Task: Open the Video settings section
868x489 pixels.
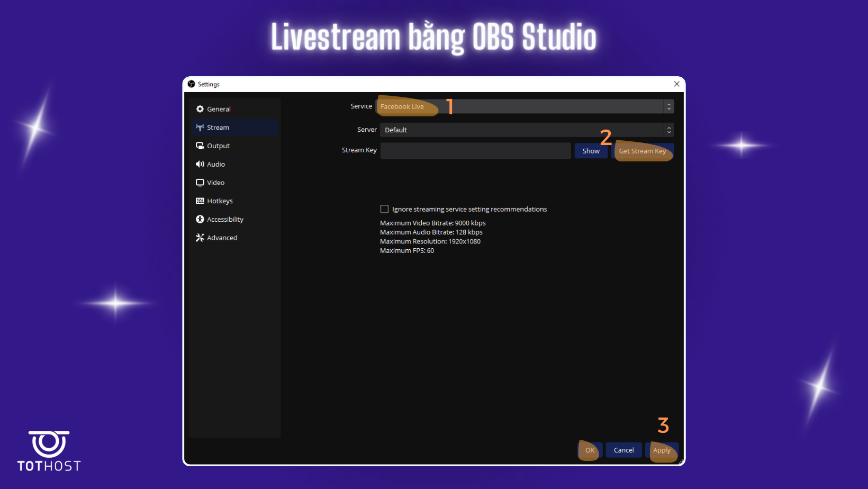Action: point(215,182)
